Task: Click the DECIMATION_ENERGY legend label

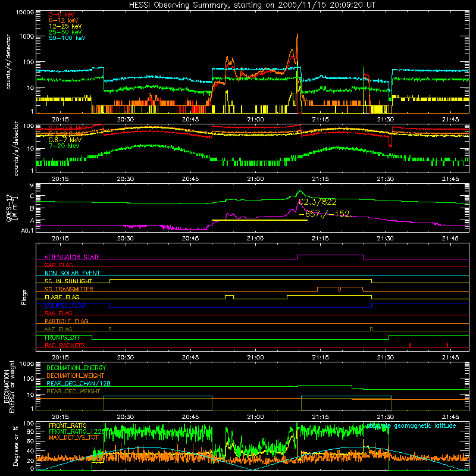Action: (76, 368)
